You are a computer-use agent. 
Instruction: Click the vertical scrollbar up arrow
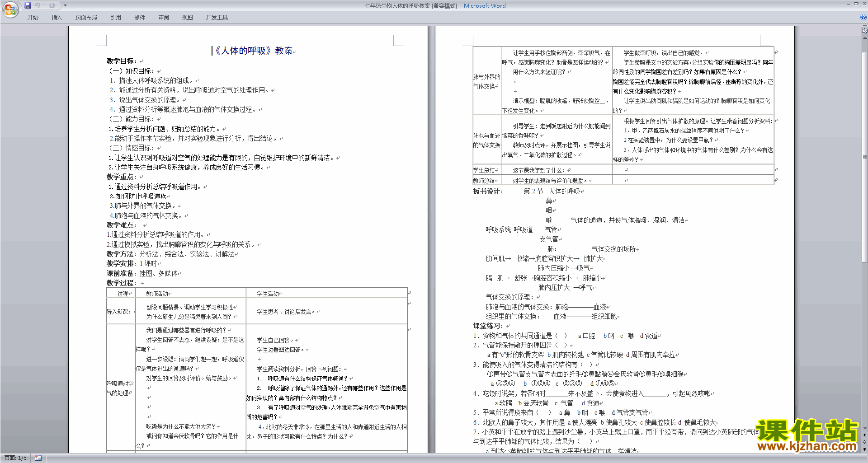(865, 37)
